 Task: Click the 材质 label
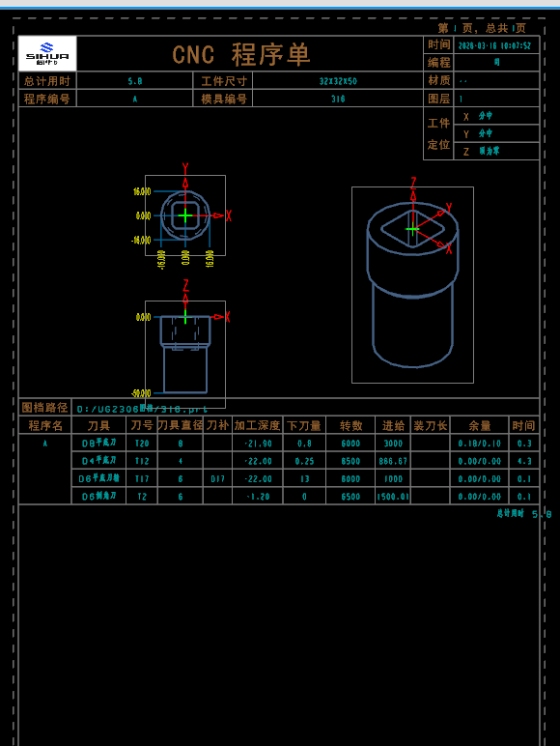pos(438,80)
